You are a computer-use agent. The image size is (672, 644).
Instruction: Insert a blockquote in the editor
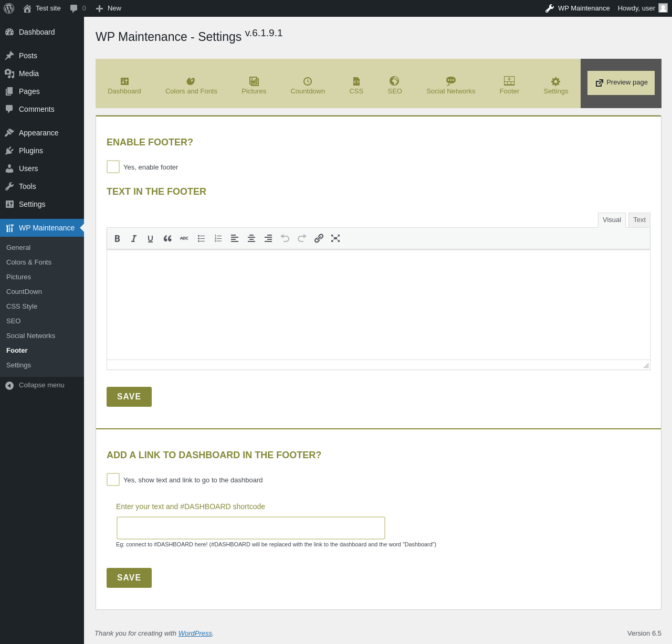(x=167, y=238)
